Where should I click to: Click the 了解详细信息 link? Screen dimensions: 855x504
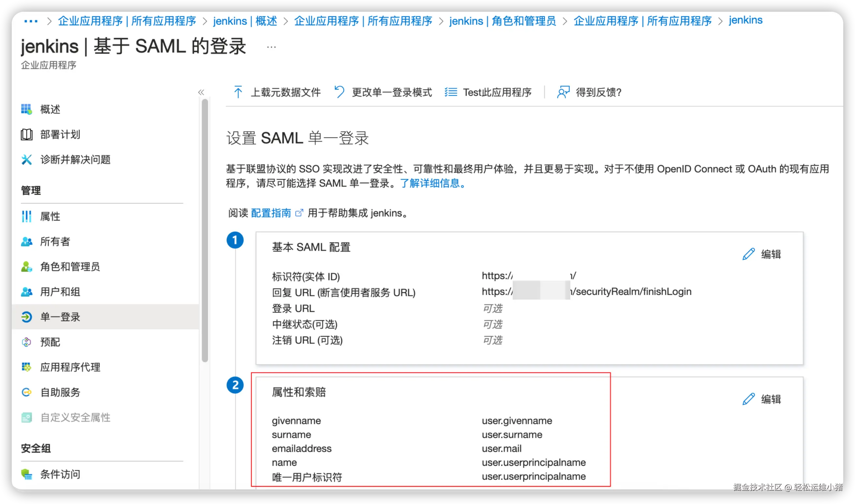coord(432,184)
